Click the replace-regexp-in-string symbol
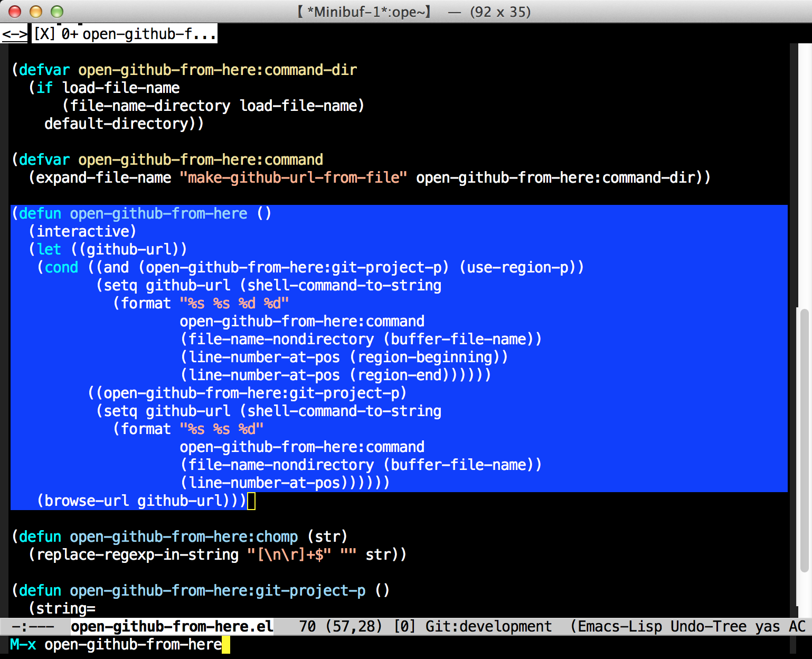The image size is (812, 659). (137, 554)
